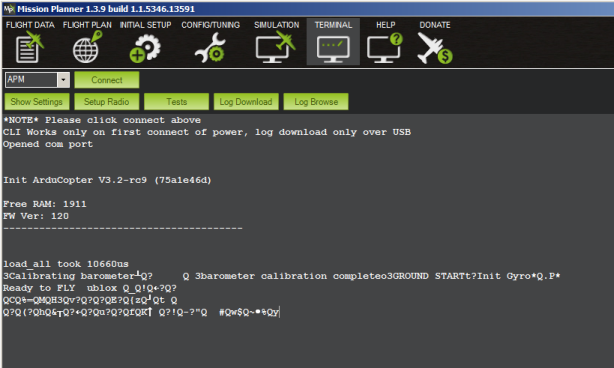
Task: Click the CONFIG/TUNING menu label
Action: point(211,25)
